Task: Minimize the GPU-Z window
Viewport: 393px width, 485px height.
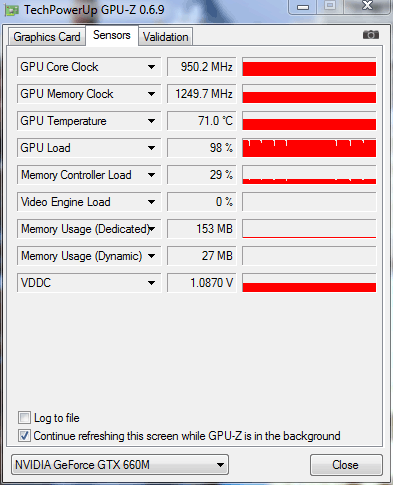Action: click(x=303, y=7)
